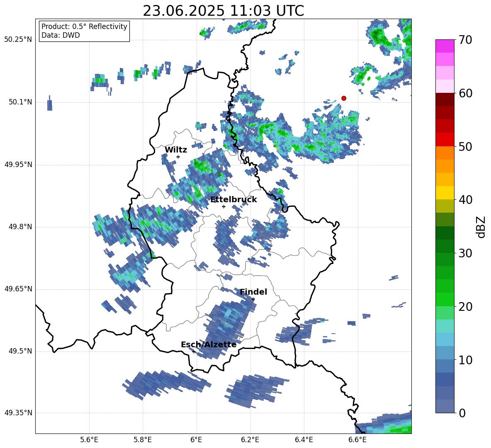Click the 50 value on the colorbar

[x=465, y=146]
